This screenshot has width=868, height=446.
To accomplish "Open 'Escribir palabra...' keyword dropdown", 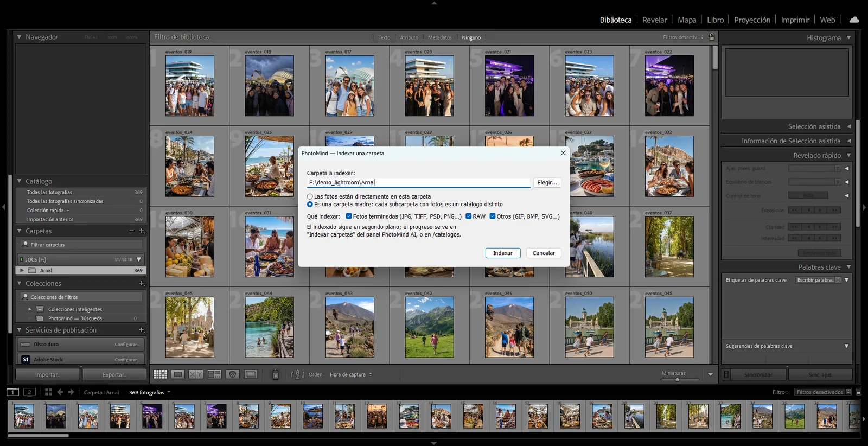I will [818, 280].
